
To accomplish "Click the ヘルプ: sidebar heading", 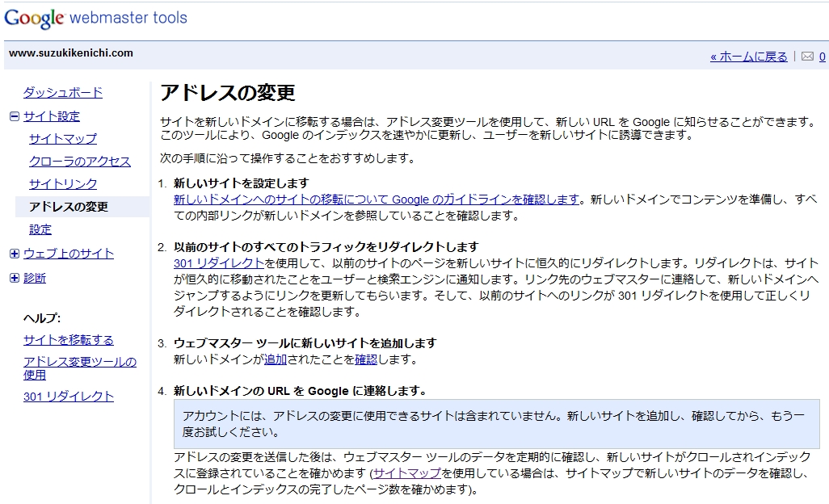I will tap(42, 318).
